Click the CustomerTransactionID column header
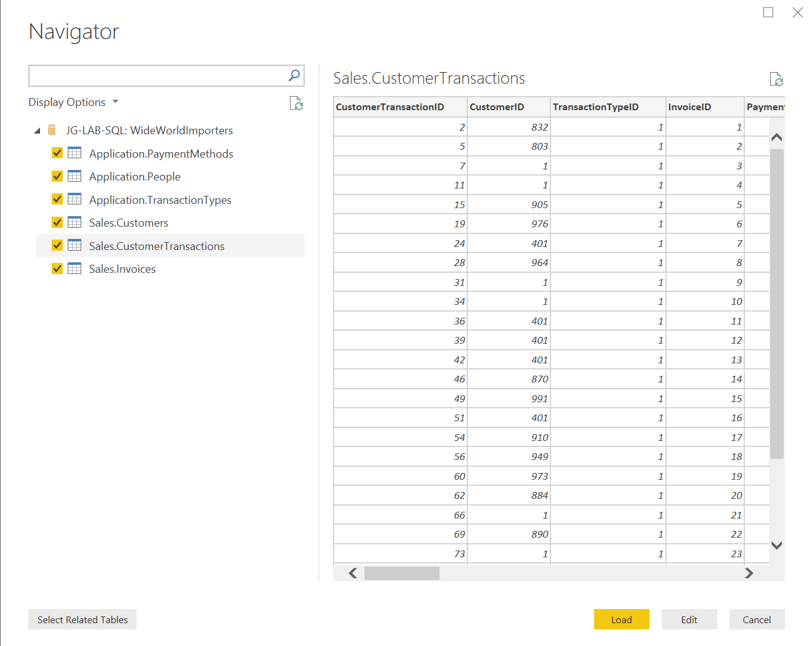812x646 pixels. pos(400,107)
